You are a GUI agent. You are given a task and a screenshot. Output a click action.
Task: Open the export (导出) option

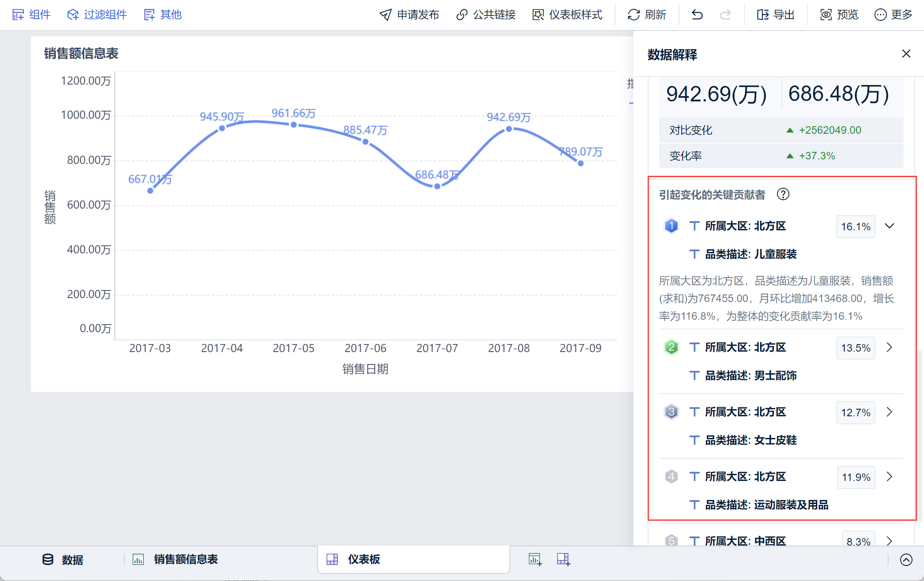(x=776, y=15)
